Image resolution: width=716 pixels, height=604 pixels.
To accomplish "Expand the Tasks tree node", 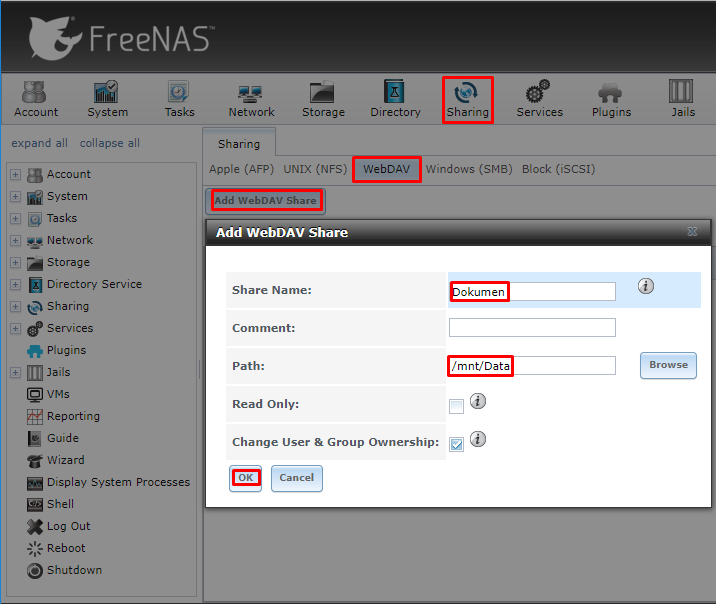I will [16, 218].
